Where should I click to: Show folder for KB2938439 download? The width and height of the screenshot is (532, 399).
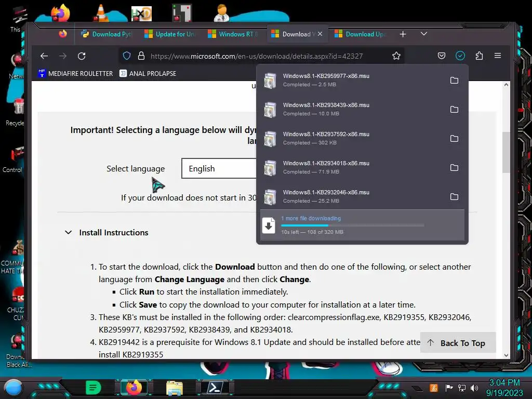[x=454, y=110]
